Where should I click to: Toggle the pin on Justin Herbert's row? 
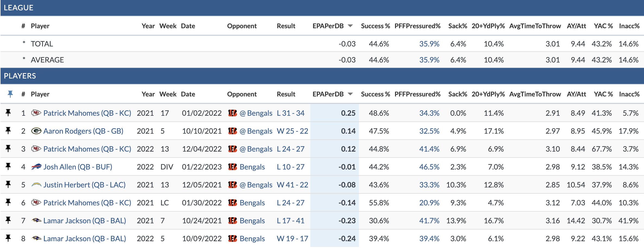pos(8,185)
